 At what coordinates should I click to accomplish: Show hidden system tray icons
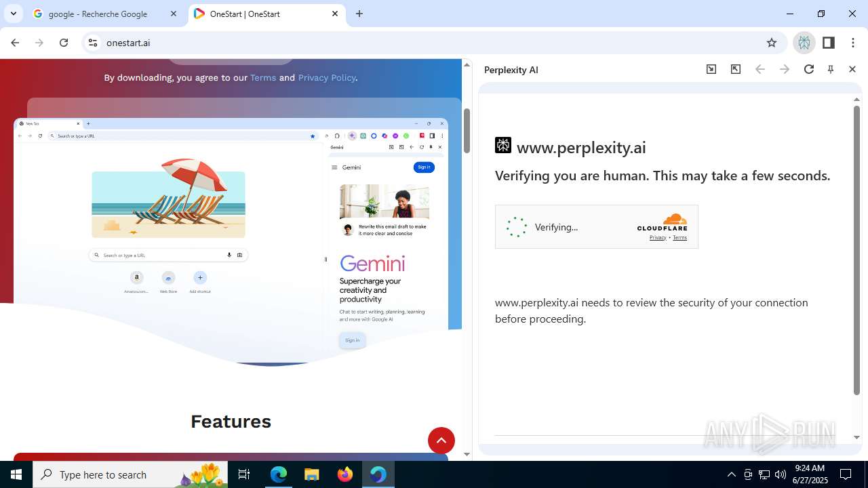[731, 474]
